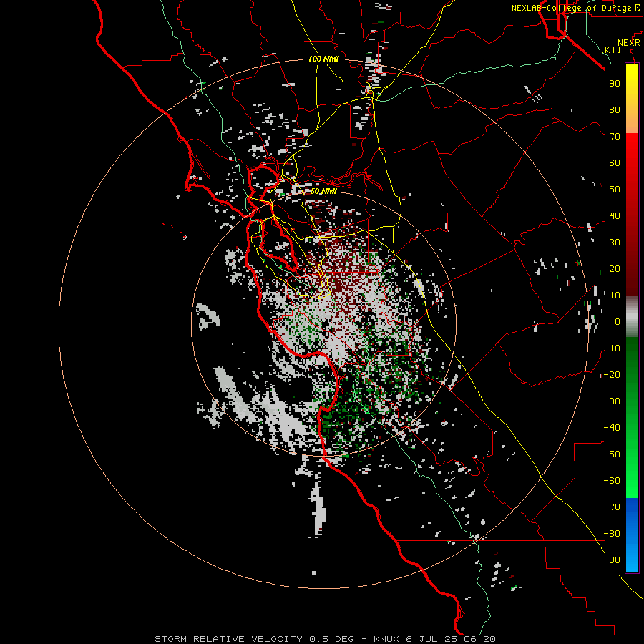Screen dimensions: 644x644
Task: Click the 100 NMI range ring label
Action: [323, 59]
